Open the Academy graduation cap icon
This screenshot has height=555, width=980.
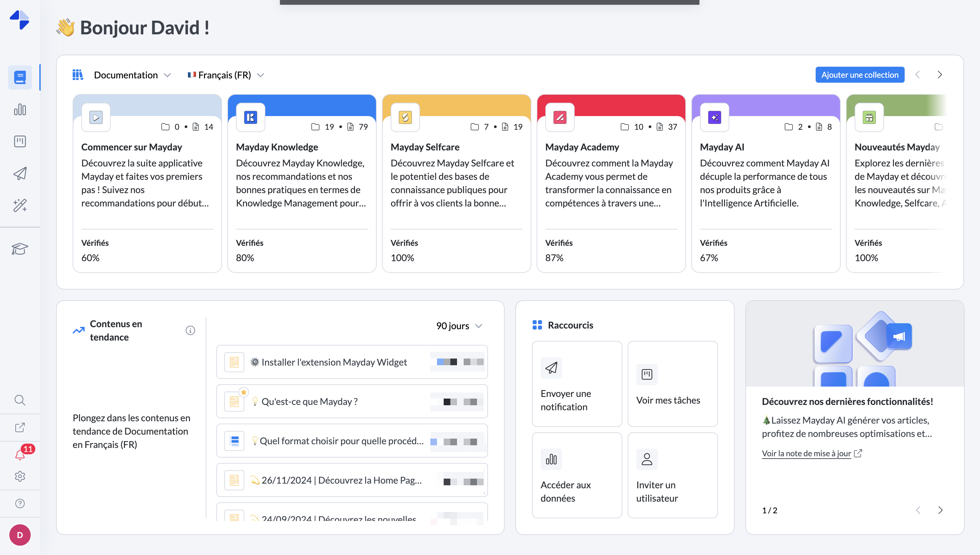(x=20, y=249)
